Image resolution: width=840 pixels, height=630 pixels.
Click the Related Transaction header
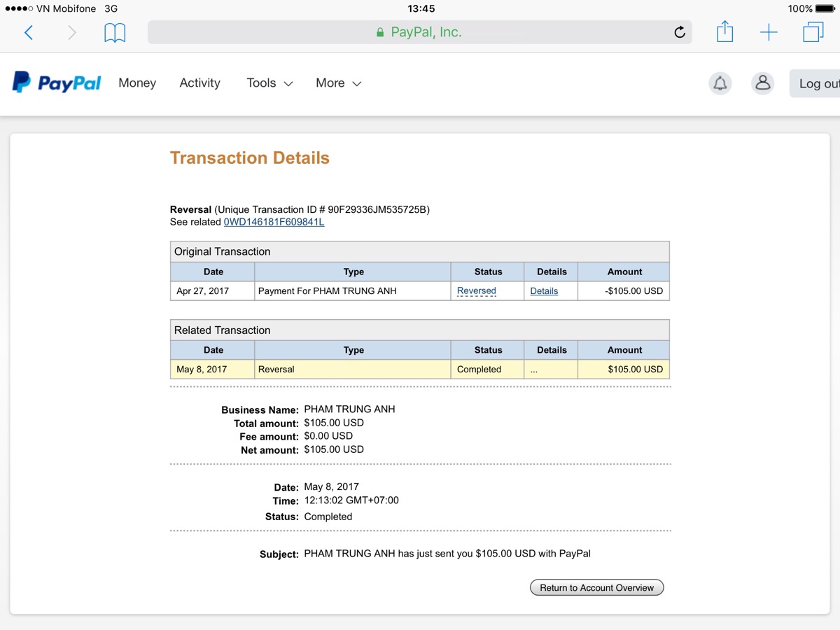pos(420,330)
